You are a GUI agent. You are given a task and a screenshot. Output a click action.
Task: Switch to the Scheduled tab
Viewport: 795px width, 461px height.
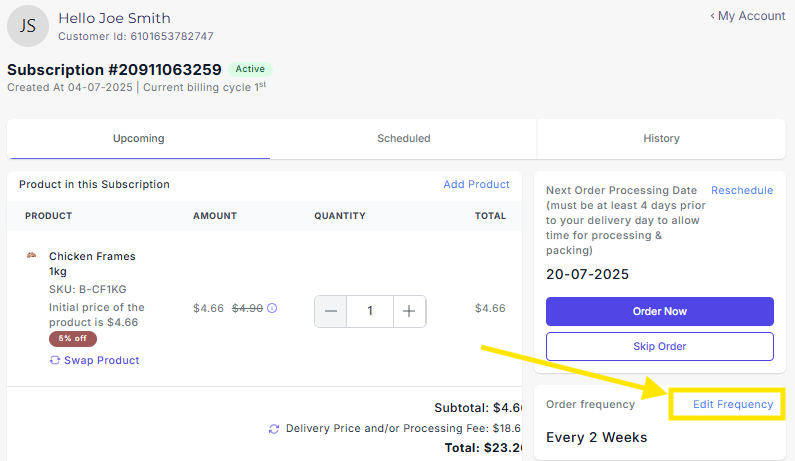click(x=404, y=138)
